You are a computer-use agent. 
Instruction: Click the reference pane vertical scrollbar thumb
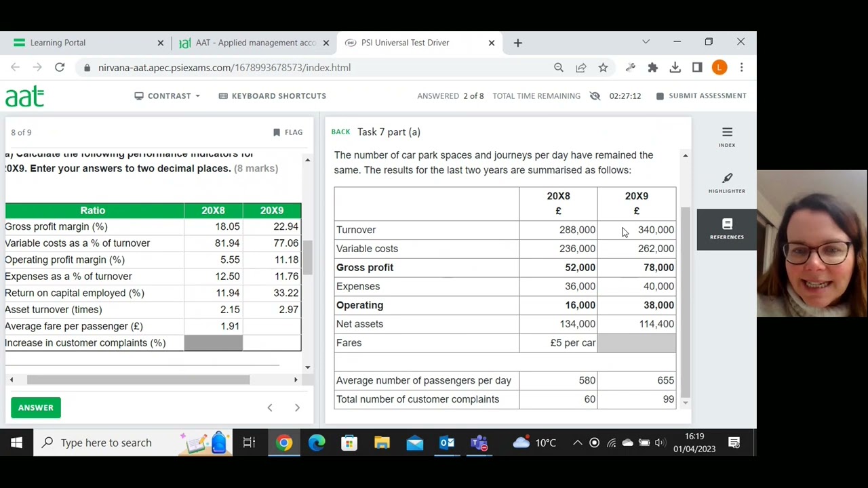pyautogui.click(x=685, y=302)
